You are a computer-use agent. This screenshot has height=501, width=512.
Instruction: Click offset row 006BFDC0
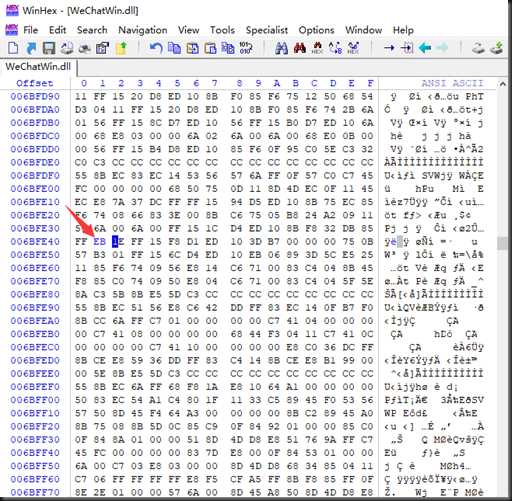click(35, 136)
